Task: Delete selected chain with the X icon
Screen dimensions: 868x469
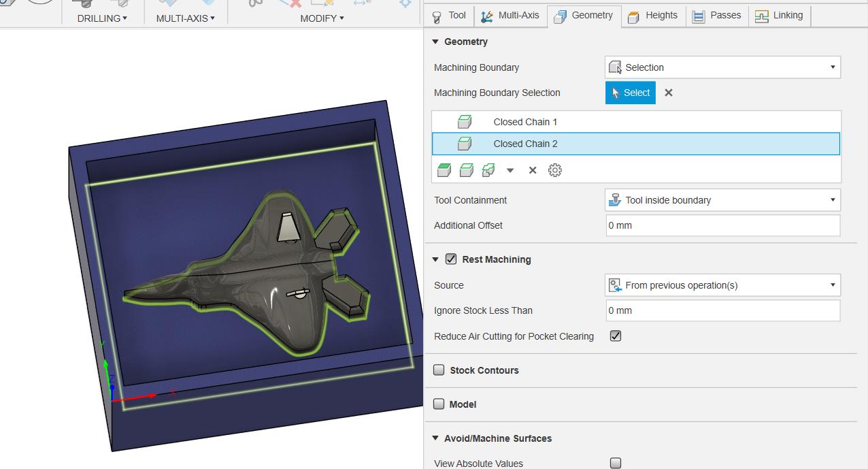Action: (533, 170)
